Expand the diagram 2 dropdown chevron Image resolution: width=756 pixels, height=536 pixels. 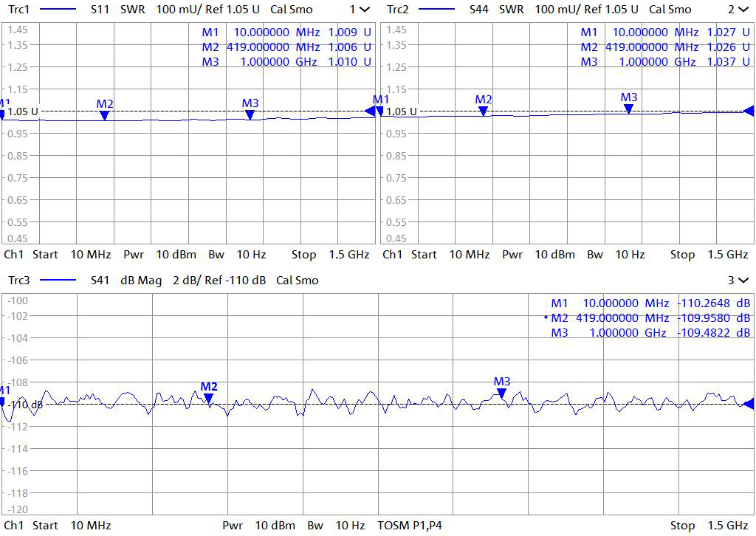[742, 10]
